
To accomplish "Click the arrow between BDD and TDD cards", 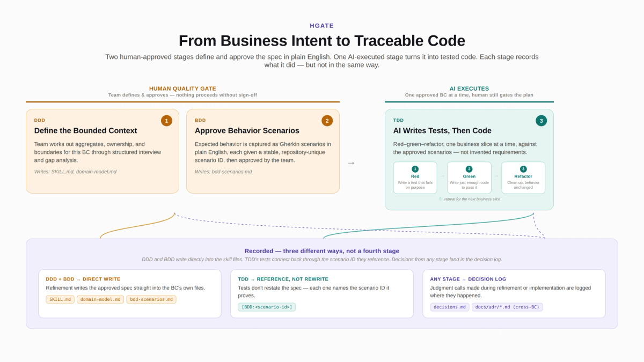I will [351, 163].
